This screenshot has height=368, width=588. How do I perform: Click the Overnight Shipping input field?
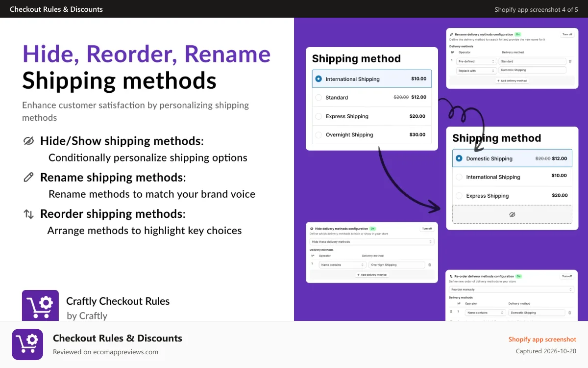397,265
